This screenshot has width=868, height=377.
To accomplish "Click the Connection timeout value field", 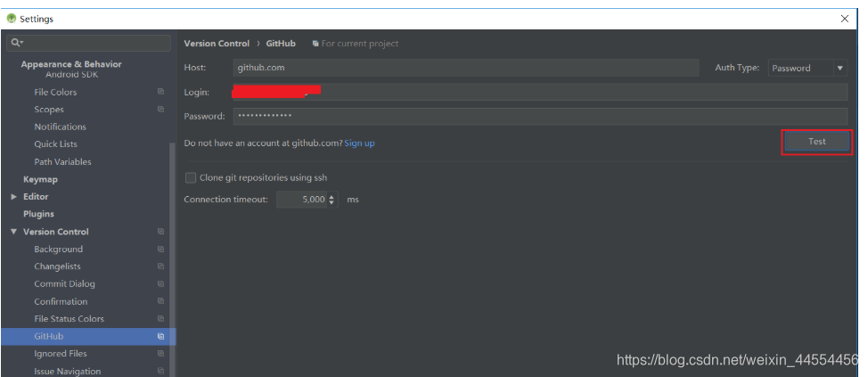I will [302, 200].
